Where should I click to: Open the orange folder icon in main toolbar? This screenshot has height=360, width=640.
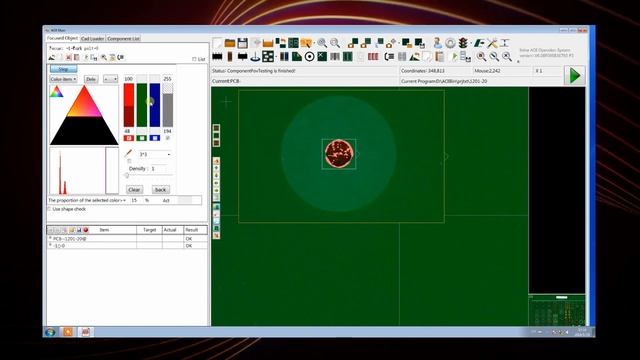point(230,43)
